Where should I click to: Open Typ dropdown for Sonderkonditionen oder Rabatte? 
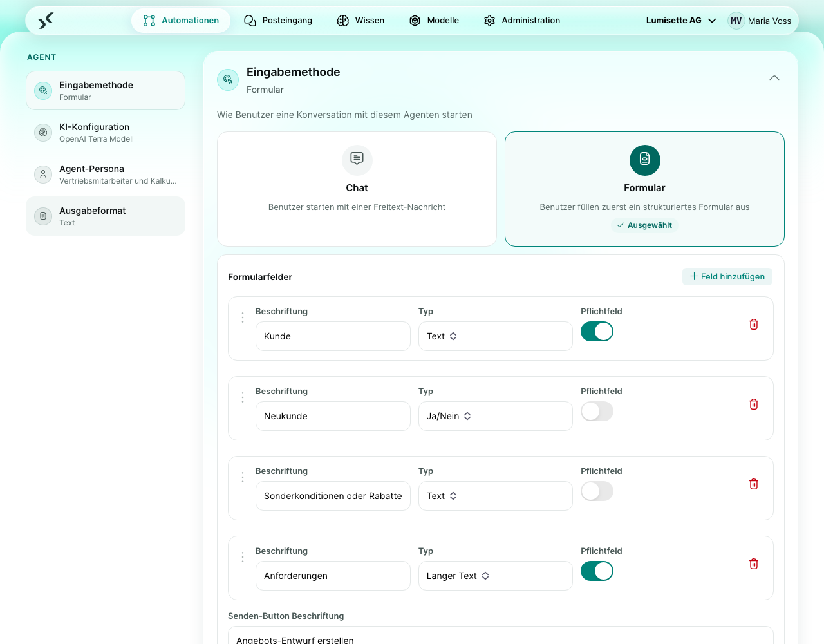tap(496, 496)
